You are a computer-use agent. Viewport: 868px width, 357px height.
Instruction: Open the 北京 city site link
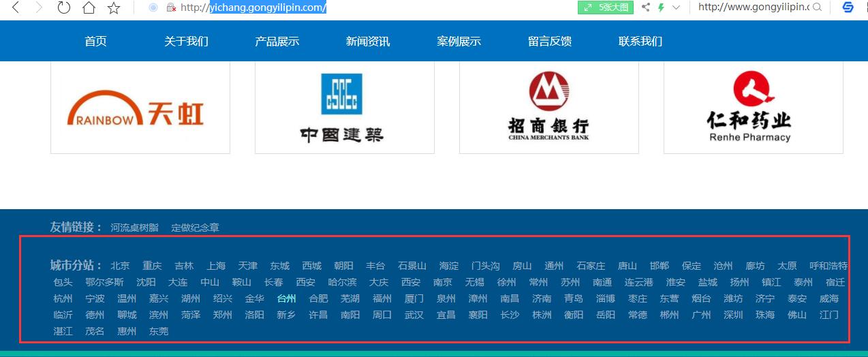coord(120,266)
